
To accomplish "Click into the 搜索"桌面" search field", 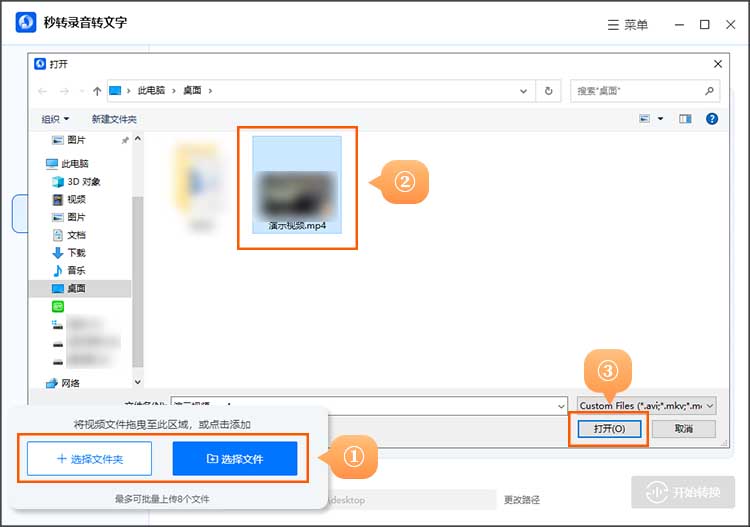I will coord(635,91).
